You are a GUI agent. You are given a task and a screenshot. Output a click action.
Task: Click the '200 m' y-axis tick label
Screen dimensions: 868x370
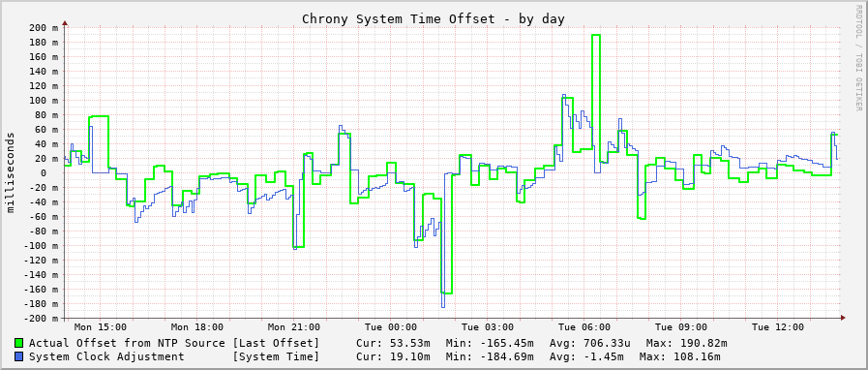43,28
